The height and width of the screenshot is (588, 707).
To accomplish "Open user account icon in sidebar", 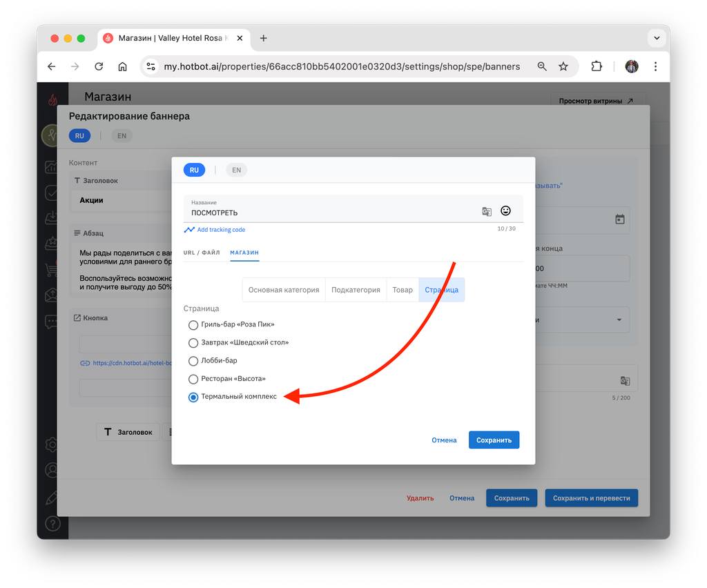I will (52, 471).
